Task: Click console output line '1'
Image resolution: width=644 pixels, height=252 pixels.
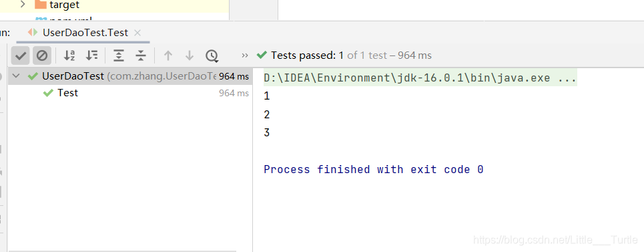Action: [267, 96]
